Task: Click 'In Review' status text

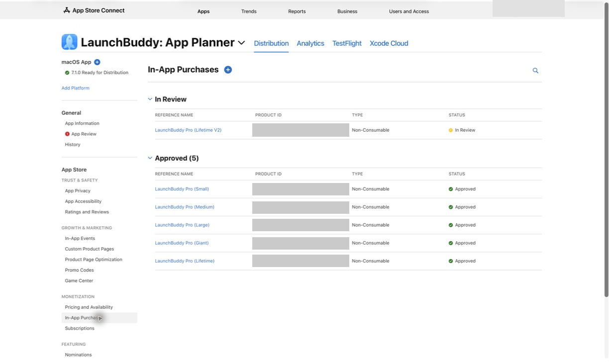Action: pyautogui.click(x=465, y=130)
